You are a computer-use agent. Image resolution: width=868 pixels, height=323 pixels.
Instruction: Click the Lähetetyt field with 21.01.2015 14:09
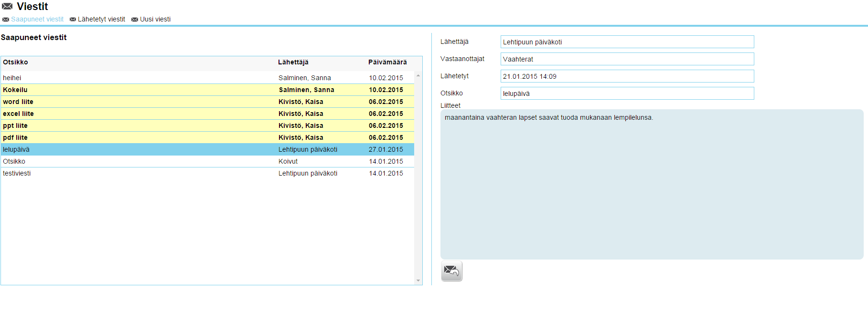627,76
